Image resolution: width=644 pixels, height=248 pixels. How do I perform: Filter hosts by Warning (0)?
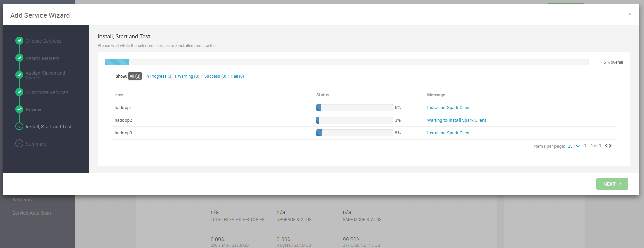[x=188, y=76]
